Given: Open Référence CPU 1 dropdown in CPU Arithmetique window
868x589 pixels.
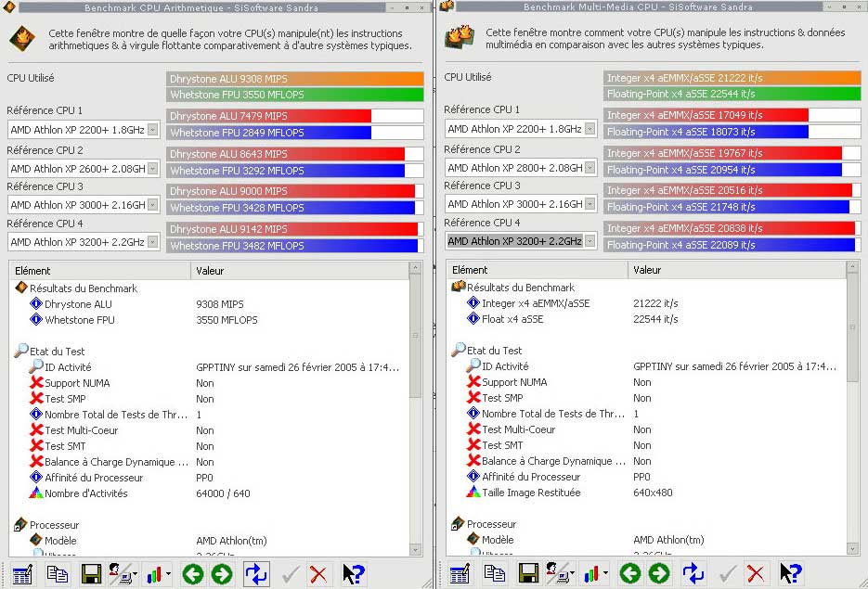Looking at the screenshot, I should (153, 130).
